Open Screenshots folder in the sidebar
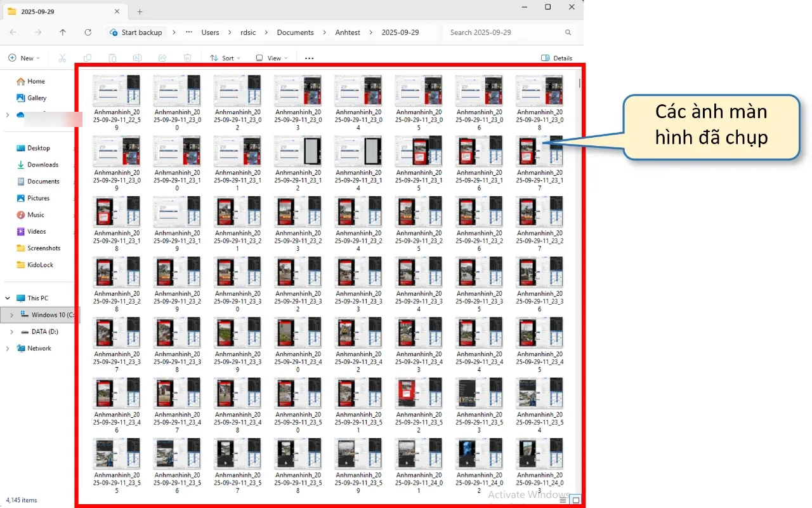Viewport: 812px width, 508px height. [x=44, y=248]
